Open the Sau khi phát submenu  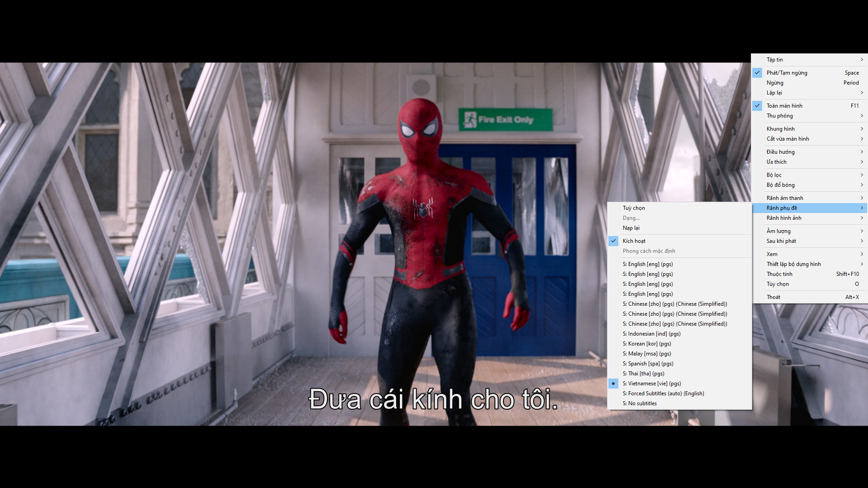(x=810, y=241)
